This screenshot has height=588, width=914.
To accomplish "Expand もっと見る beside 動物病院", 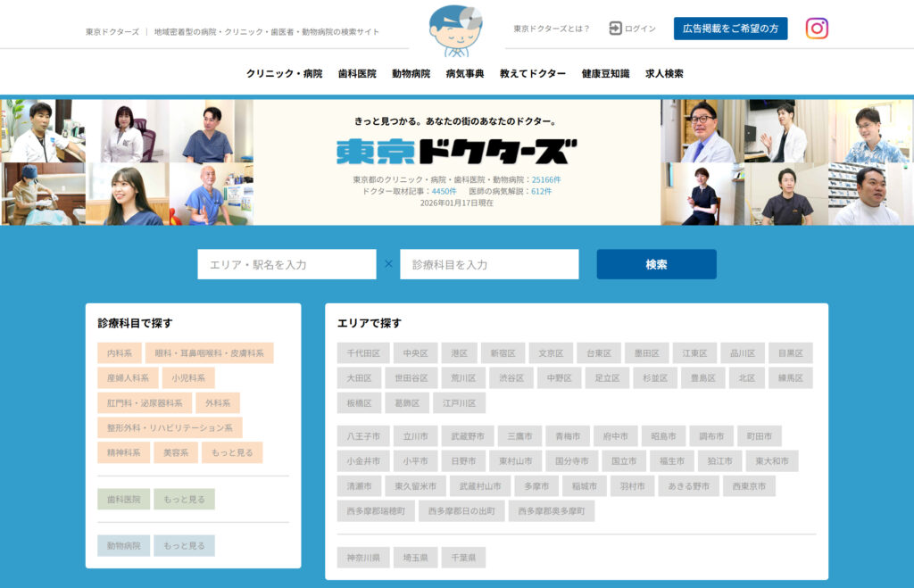I will 184,545.
